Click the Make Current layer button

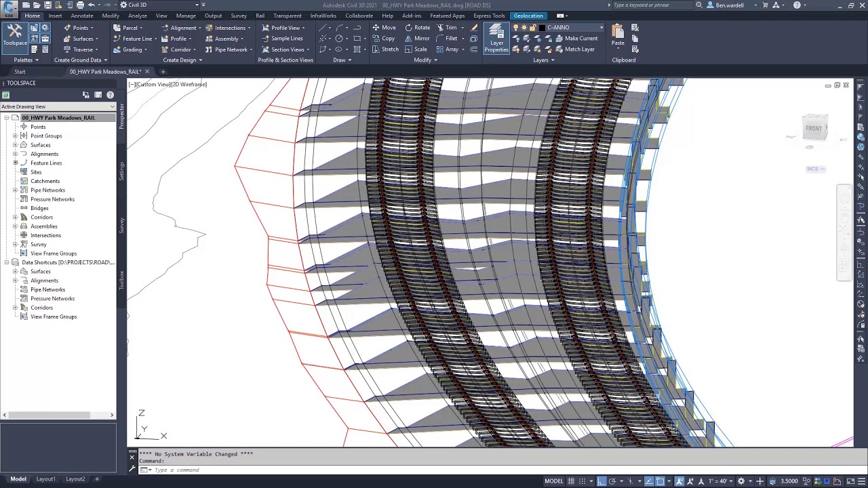coord(576,39)
